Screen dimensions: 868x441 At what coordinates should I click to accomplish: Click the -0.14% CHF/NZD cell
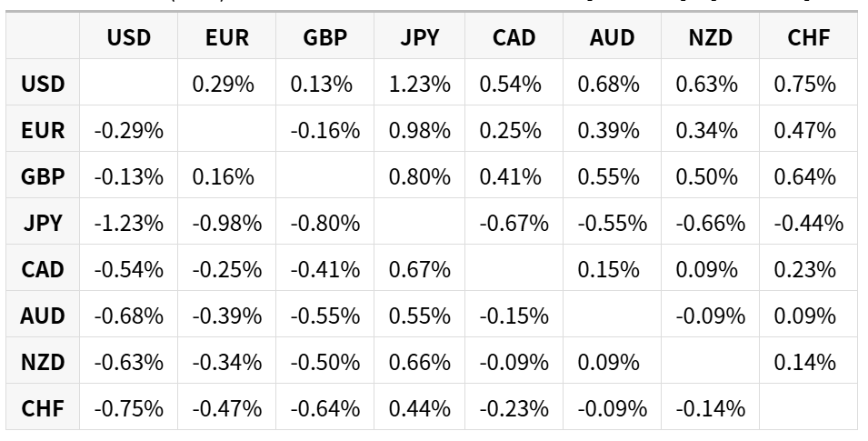coord(710,407)
